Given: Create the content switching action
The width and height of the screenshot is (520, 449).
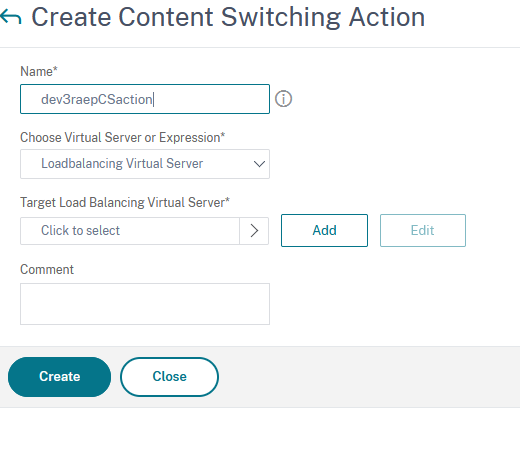Looking at the screenshot, I should (x=59, y=377).
